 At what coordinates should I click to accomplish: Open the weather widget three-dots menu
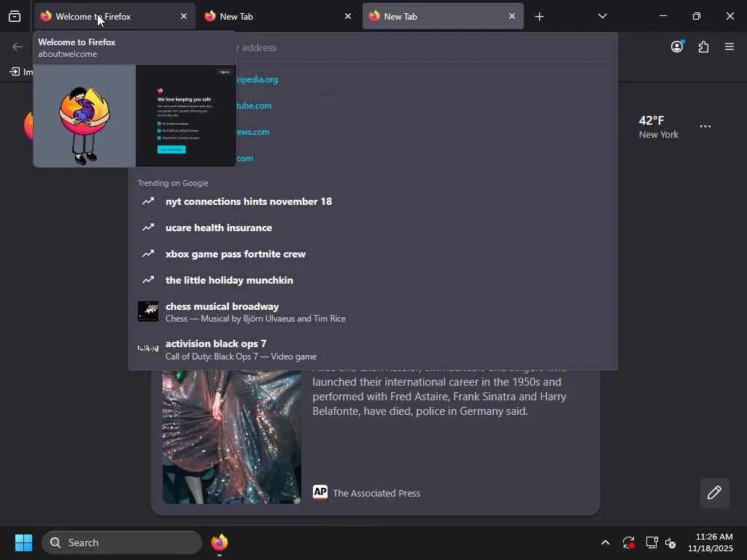pos(705,127)
